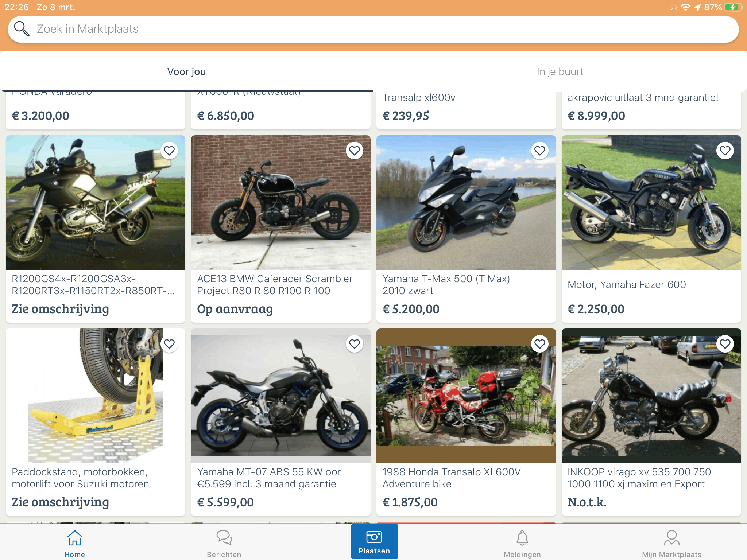
Task: Favorite the BMW Caferacer Scrambler listing
Action: coord(354,151)
